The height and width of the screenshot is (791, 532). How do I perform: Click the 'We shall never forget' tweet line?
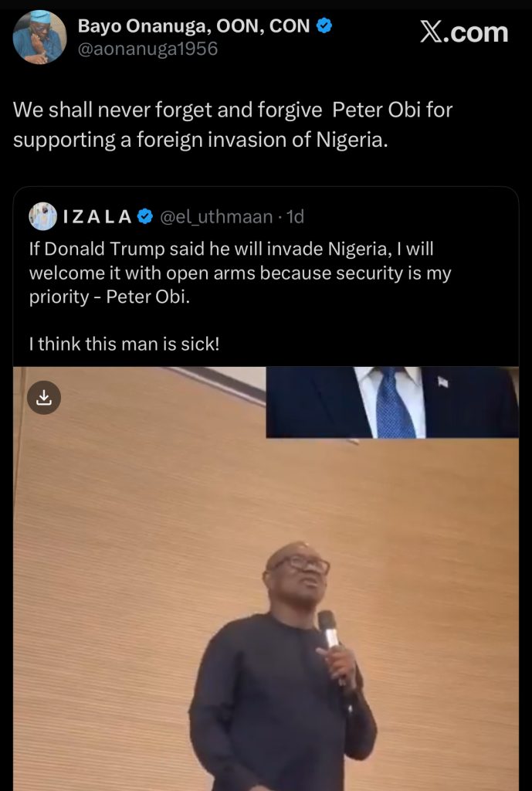[232, 110]
